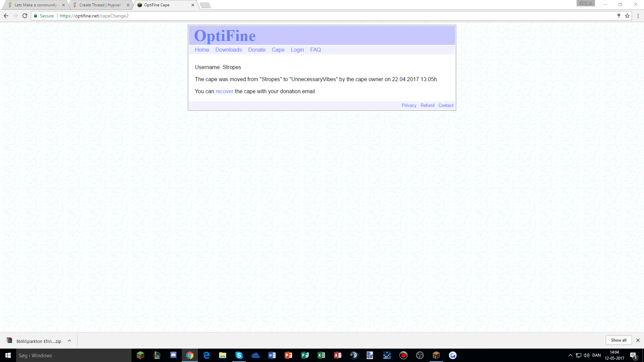The height and width of the screenshot is (362, 644).
Task: Toggle the volume icon in system tray
Action: [586, 355]
